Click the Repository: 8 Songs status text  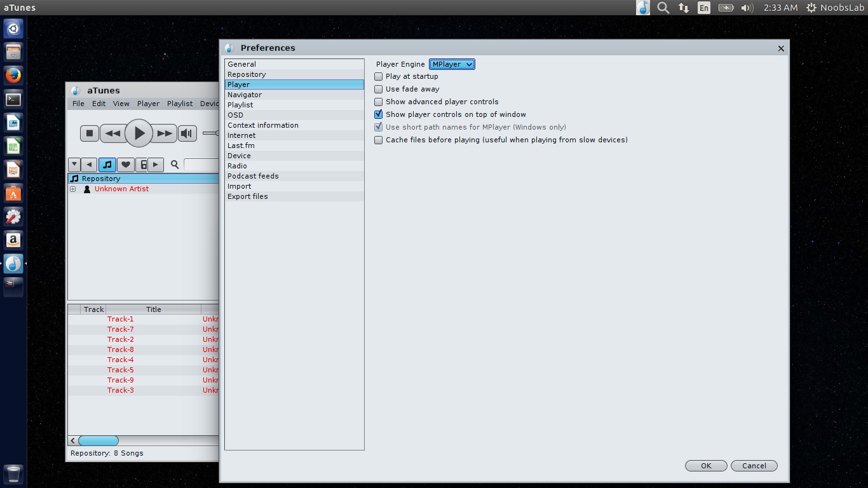point(107,453)
